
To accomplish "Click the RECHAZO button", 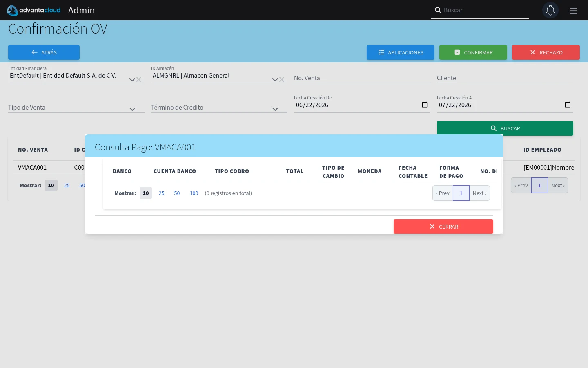I will [x=546, y=52].
